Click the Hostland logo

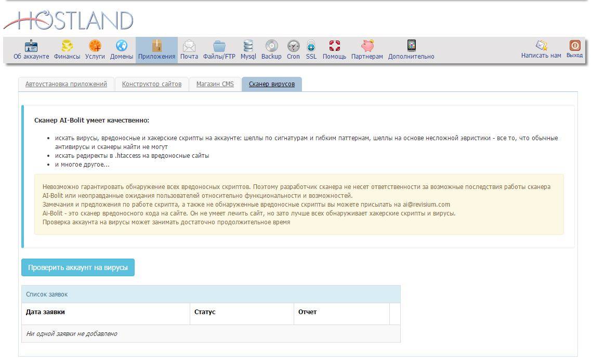(x=68, y=20)
